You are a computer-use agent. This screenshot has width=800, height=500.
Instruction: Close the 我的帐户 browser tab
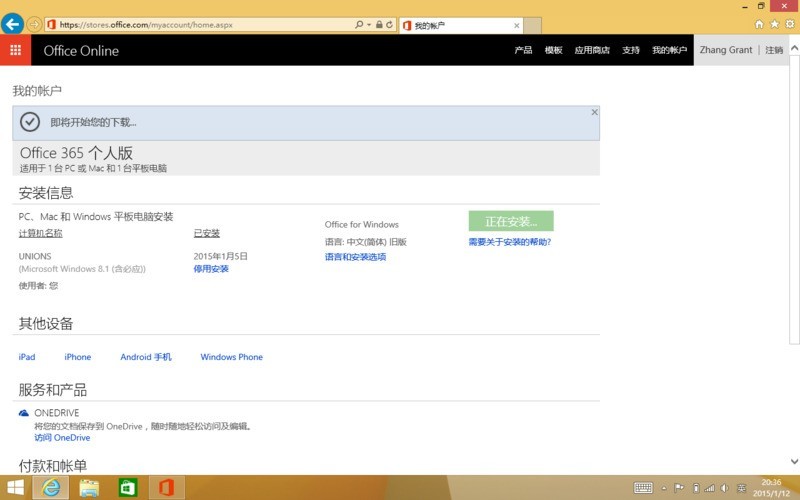pyautogui.click(x=517, y=26)
